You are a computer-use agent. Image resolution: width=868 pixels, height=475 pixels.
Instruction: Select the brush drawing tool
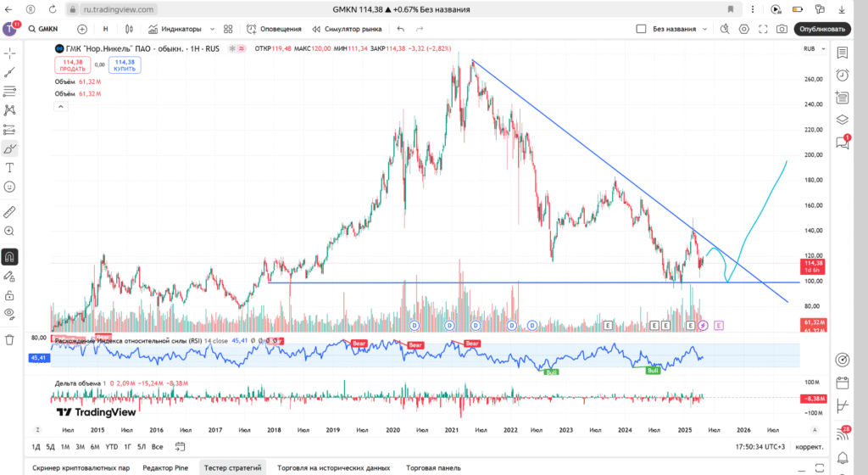[x=9, y=148]
